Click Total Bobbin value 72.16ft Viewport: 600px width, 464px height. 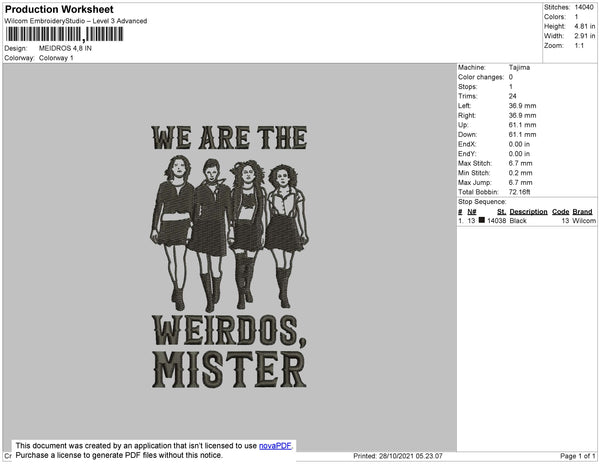pos(519,192)
